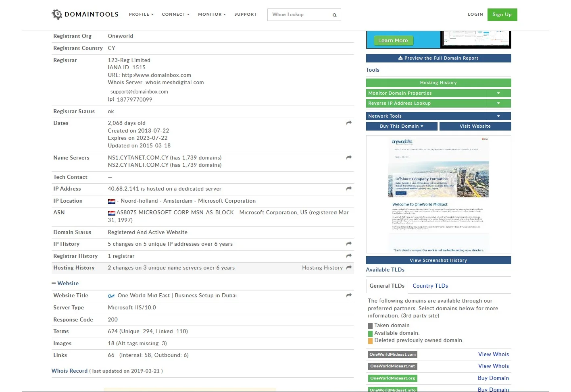Select the Available TLDs heading

click(385, 270)
